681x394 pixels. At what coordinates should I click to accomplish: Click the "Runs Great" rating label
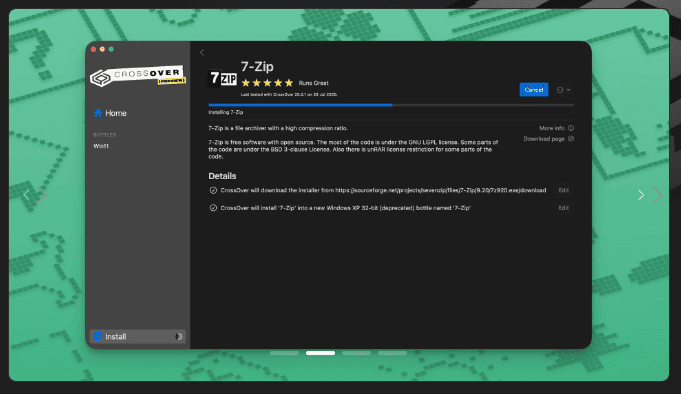coord(314,83)
